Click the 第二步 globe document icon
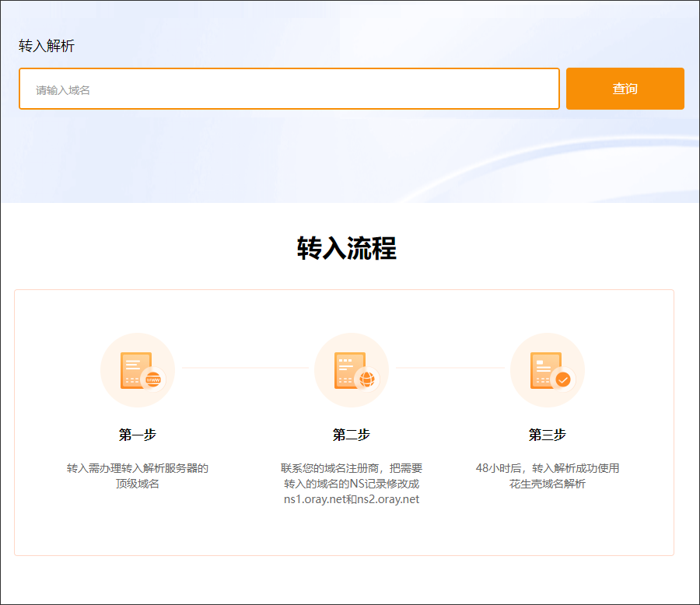Viewport: 700px width, 605px height. pyautogui.click(x=352, y=370)
